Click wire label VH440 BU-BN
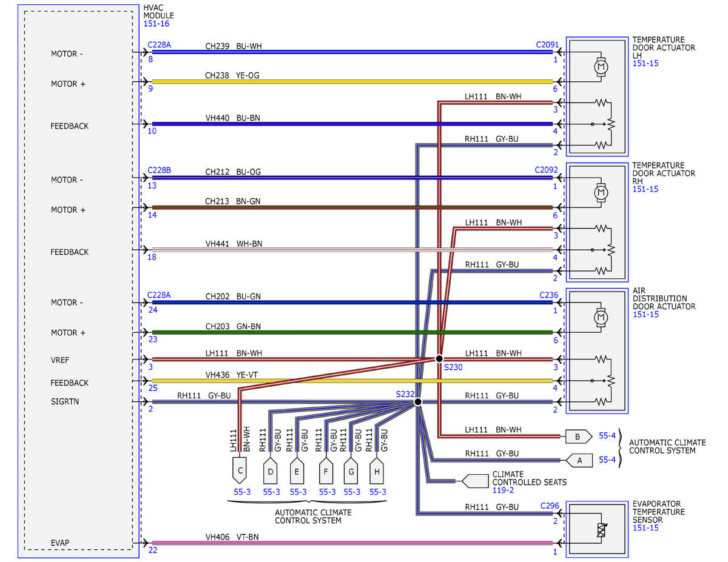 pos(234,118)
